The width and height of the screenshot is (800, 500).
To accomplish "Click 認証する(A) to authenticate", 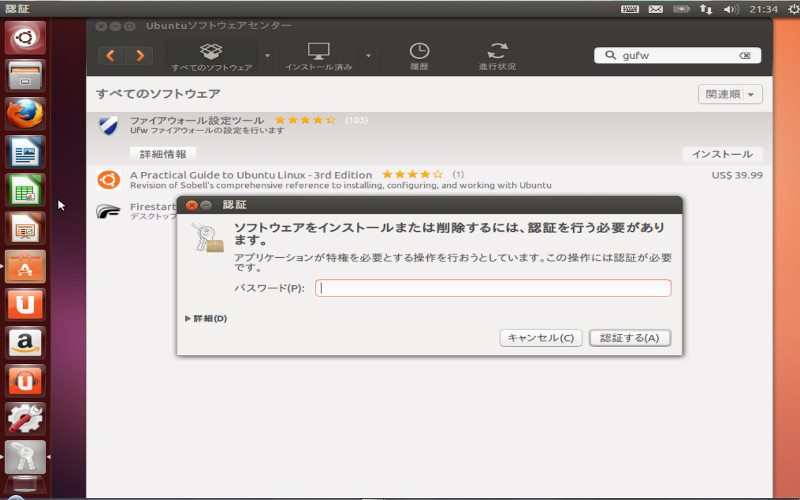I will (x=630, y=338).
